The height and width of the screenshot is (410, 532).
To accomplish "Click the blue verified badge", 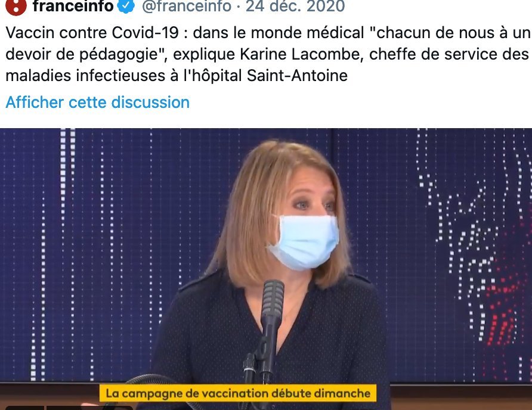I will [x=126, y=6].
